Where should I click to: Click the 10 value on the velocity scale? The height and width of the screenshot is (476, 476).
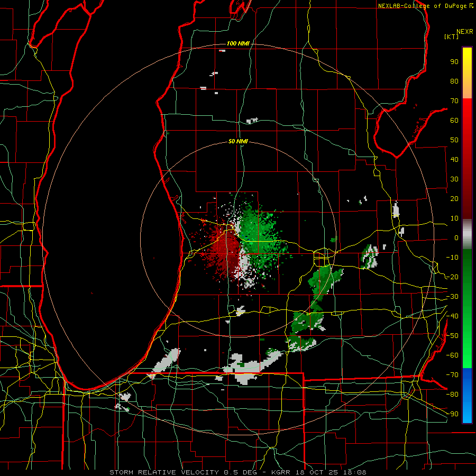(x=454, y=218)
